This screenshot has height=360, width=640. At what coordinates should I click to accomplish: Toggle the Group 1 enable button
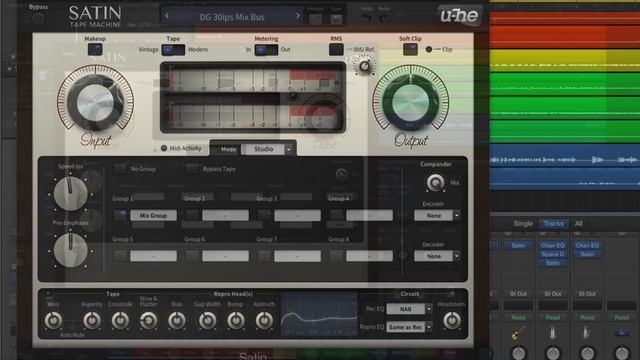click(x=120, y=214)
